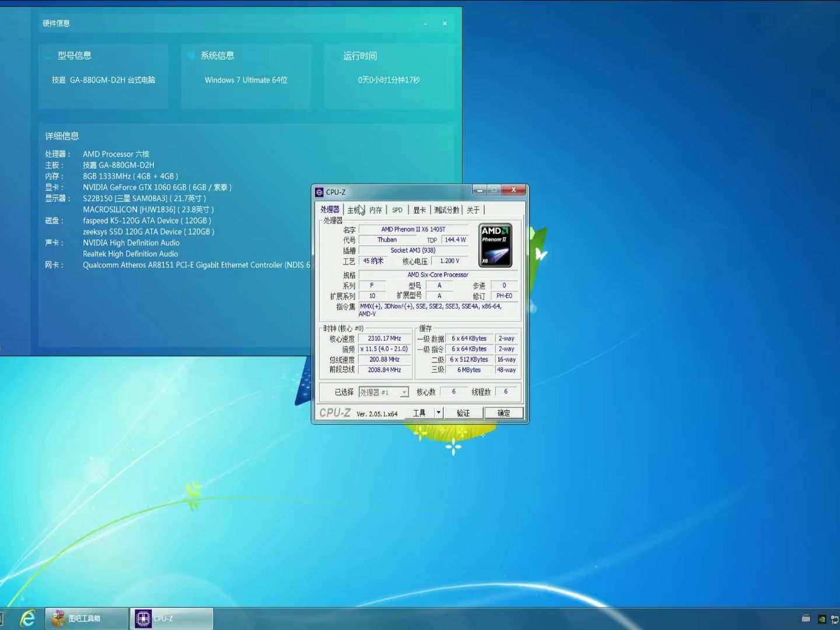This screenshot has height=630, width=840.
Task: Switch to the 图吧工具箱 taskbar window
Action: pos(87,618)
